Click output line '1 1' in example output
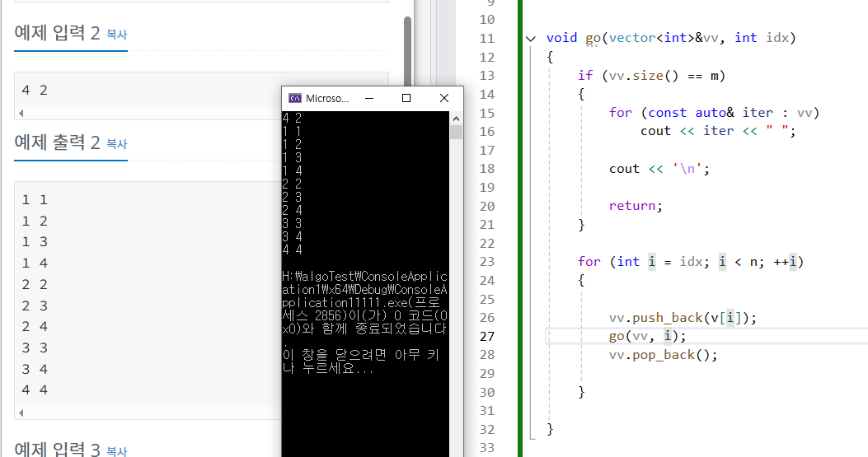This screenshot has height=457, width=868. [35, 200]
